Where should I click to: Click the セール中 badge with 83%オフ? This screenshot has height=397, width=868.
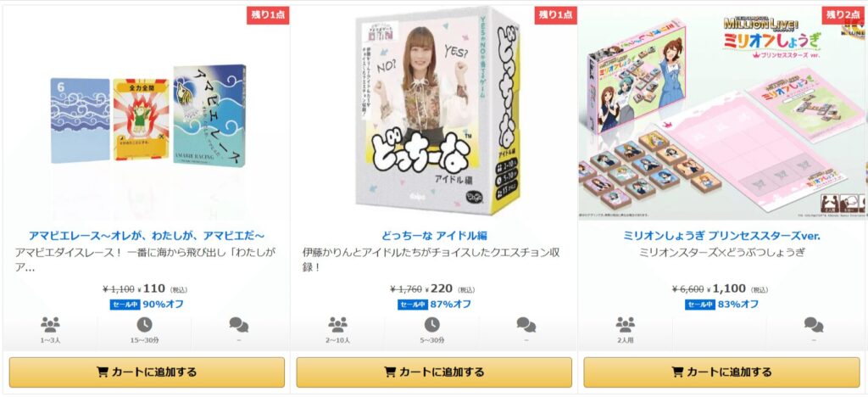click(699, 305)
